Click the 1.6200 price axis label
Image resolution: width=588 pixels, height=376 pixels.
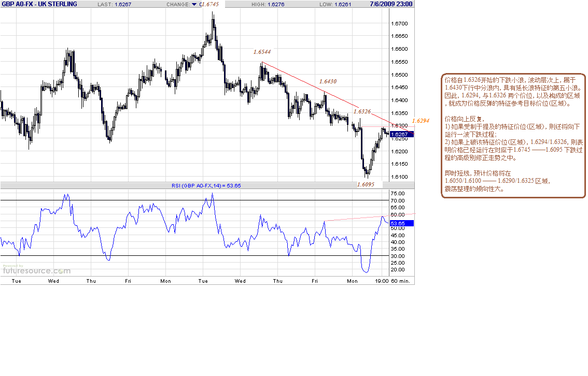pos(399,152)
